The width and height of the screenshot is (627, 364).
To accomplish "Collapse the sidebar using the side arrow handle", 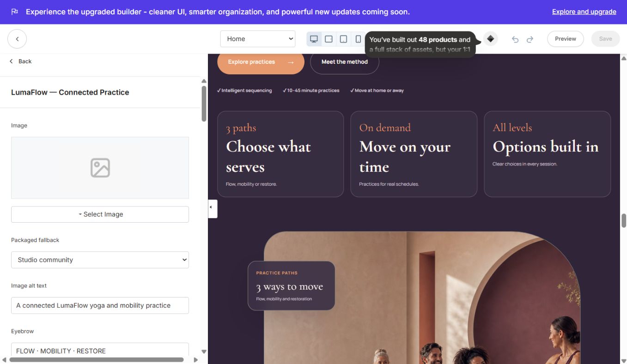I will (x=213, y=209).
